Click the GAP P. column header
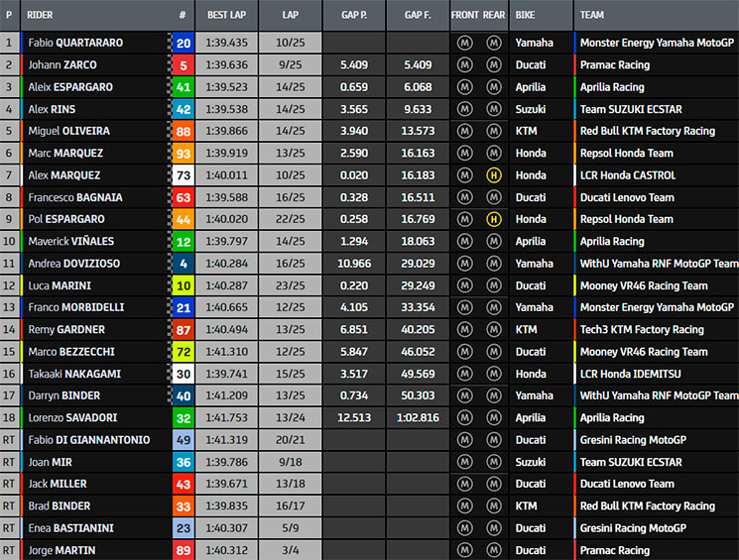The height and width of the screenshot is (560, 739). [354, 15]
